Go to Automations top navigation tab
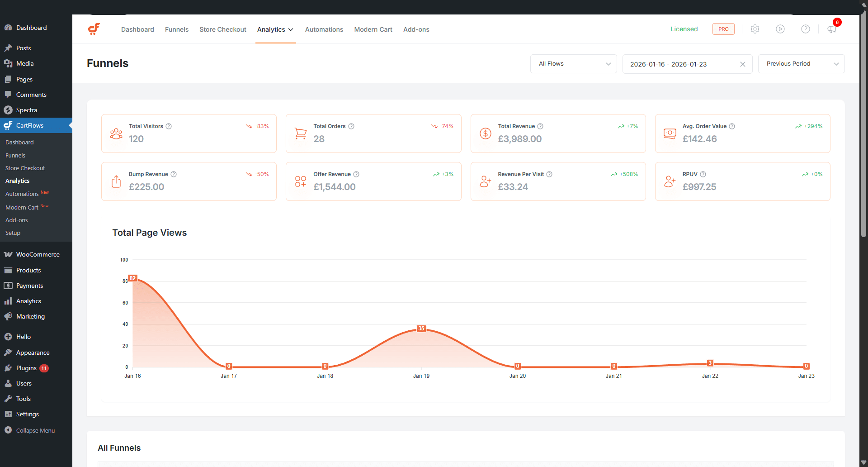Image resolution: width=868 pixels, height=467 pixels. tap(324, 29)
